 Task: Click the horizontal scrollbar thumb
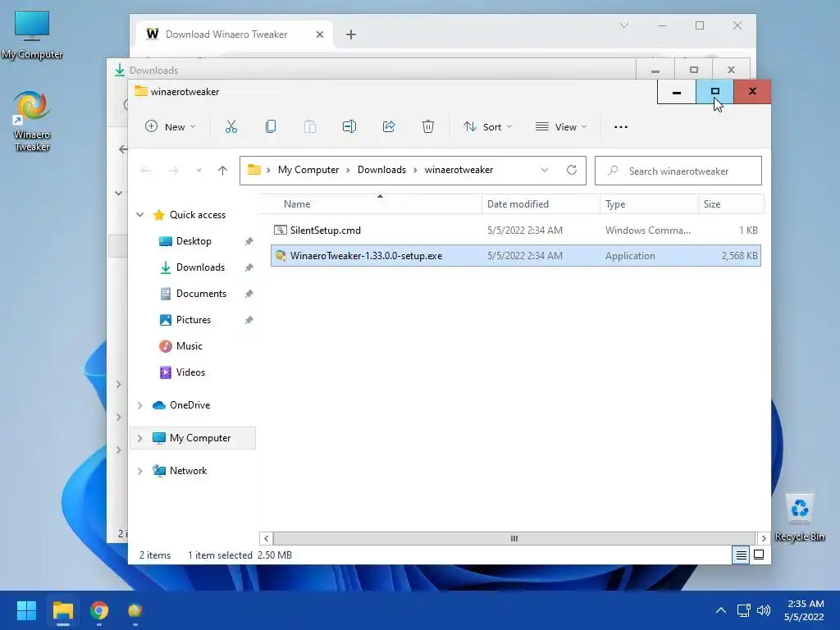click(514, 538)
